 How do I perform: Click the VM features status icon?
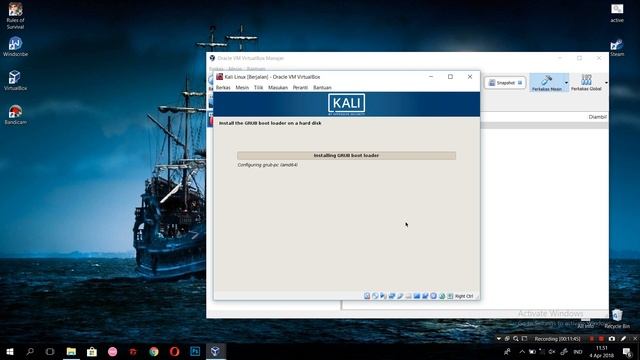433,296
